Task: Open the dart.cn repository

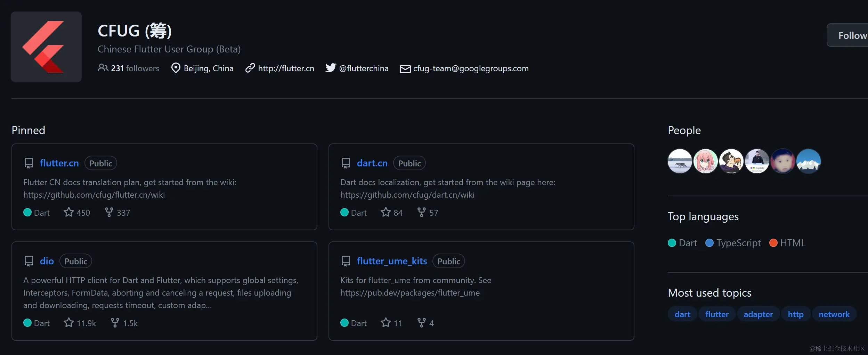Action: coord(372,163)
